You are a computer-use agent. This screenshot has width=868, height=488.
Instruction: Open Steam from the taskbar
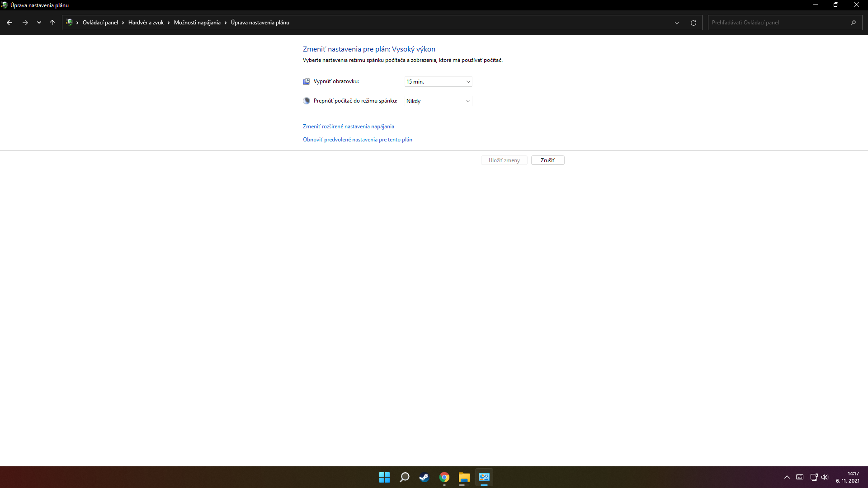click(x=424, y=477)
